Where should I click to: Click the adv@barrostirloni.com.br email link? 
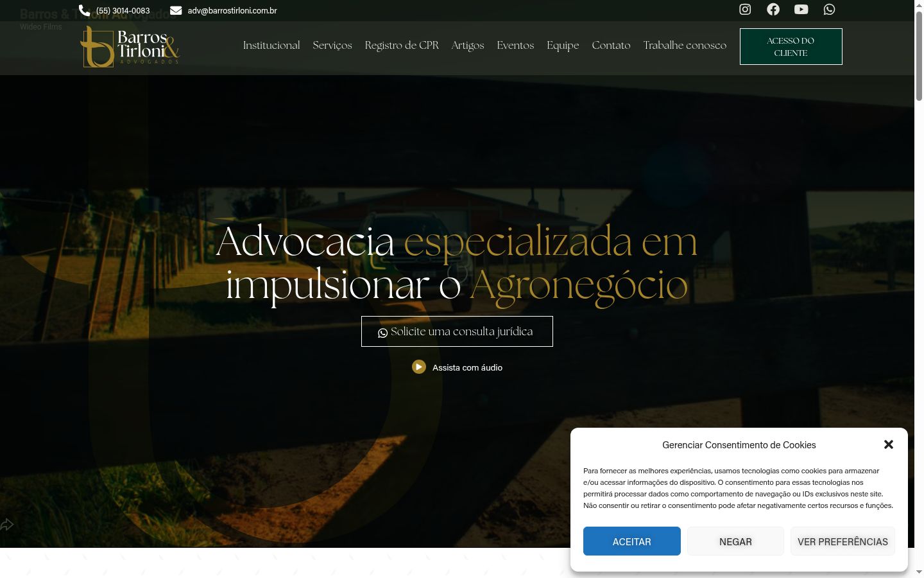232,10
